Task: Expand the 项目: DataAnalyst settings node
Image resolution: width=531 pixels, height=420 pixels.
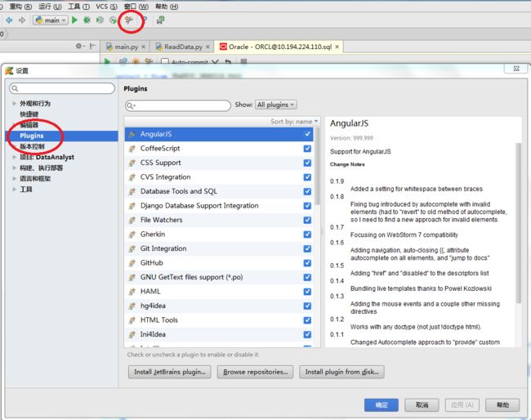Action: [x=14, y=157]
